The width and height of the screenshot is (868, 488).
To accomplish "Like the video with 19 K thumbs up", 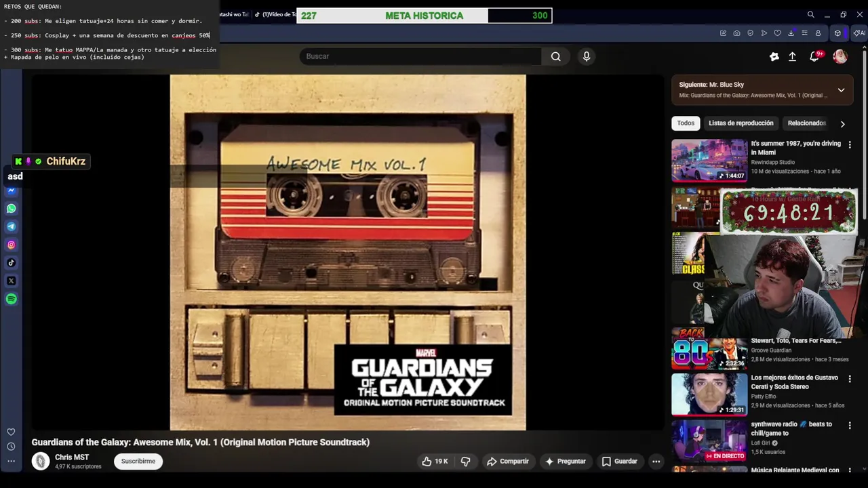I will [x=435, y=462].
